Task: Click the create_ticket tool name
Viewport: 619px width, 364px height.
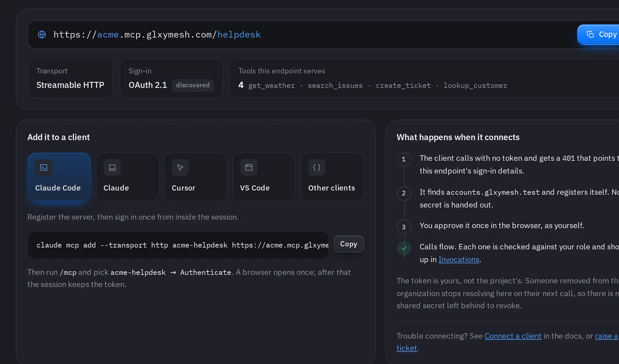Action: pyautogui.click(x=403, y=85)
